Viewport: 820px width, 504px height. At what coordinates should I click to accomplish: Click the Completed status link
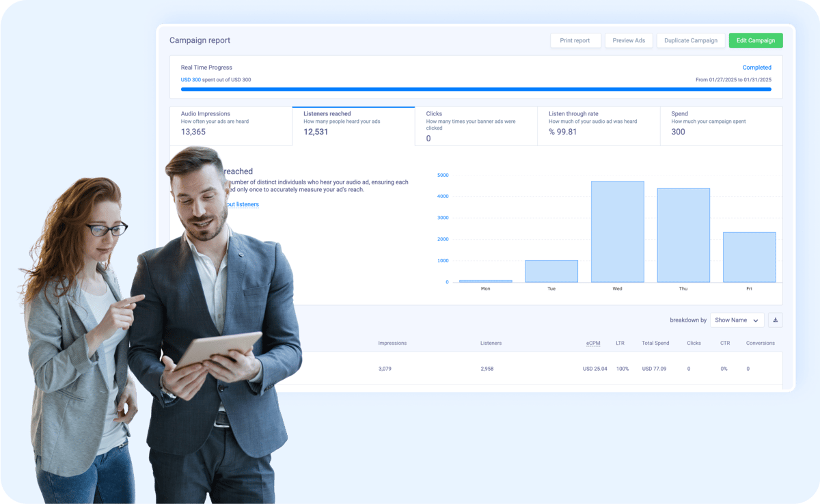(756, 68)
